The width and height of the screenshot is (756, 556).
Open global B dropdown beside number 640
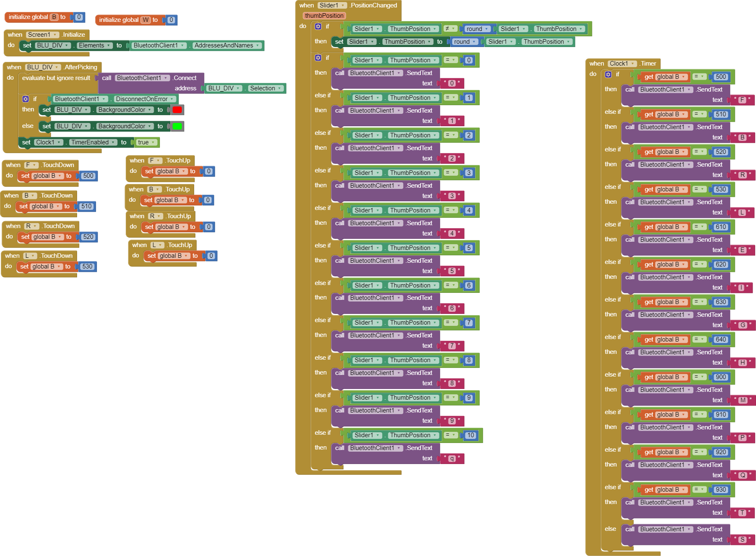671,339
